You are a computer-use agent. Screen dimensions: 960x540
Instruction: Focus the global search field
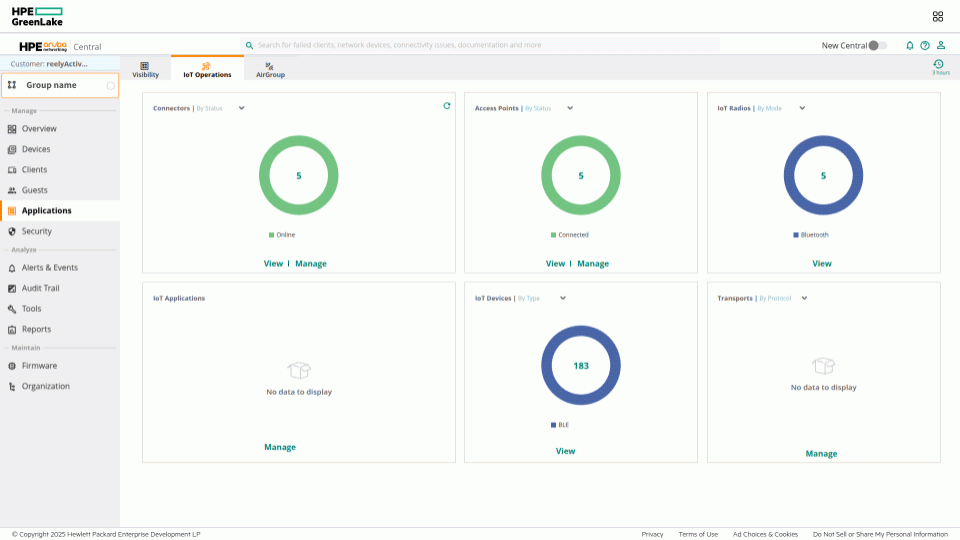[481, 45]
